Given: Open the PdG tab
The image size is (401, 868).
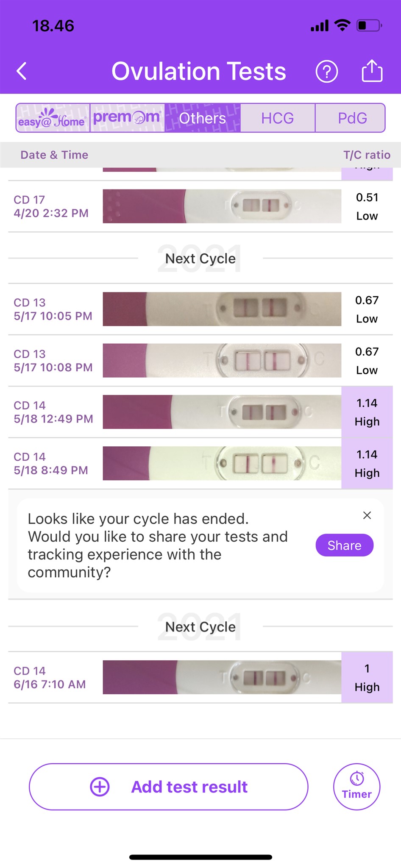Looking at the screenshot, I should point(352,118).
